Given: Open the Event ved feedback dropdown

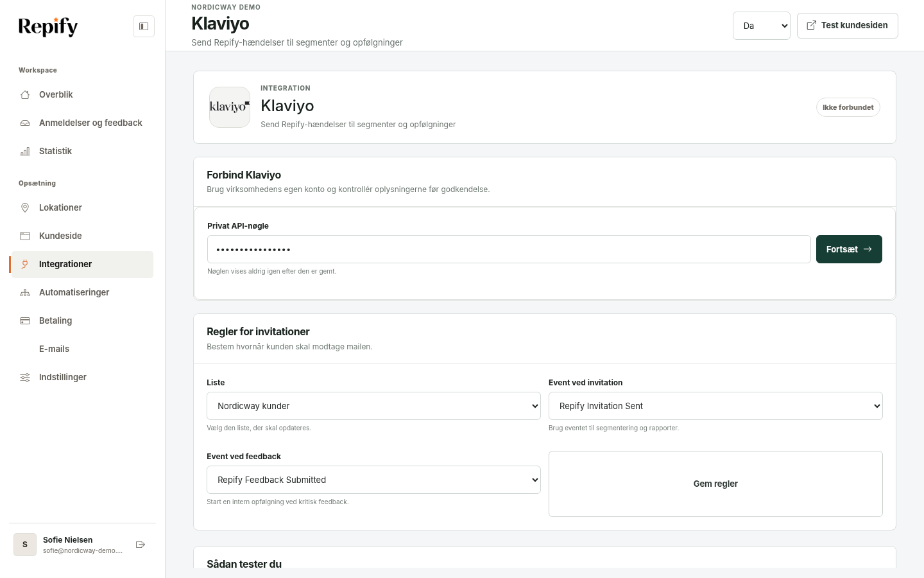Looking at the screenshot, I should 373,480.
